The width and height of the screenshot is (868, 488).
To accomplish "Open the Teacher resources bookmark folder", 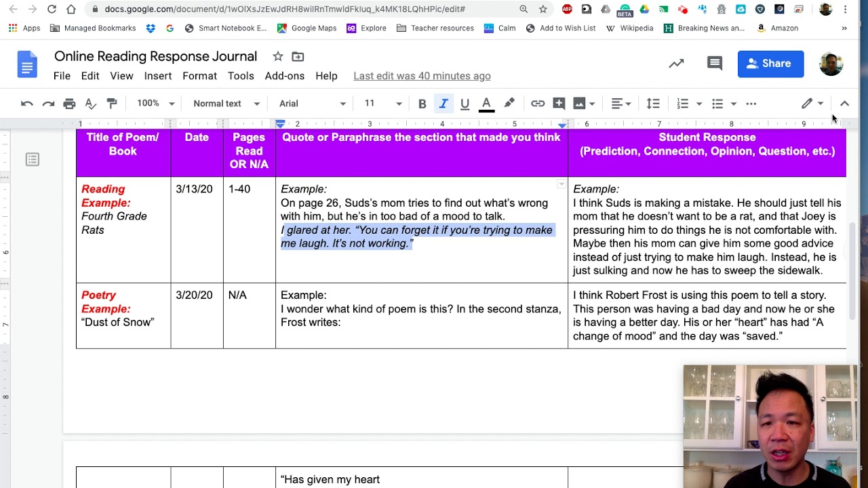I will pyautogui.click(x=435, y=28).
